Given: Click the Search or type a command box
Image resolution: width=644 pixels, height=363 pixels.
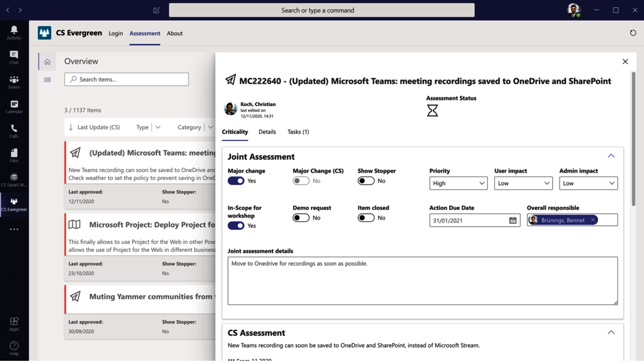Looking at the screenshot, I should [321, 10].
